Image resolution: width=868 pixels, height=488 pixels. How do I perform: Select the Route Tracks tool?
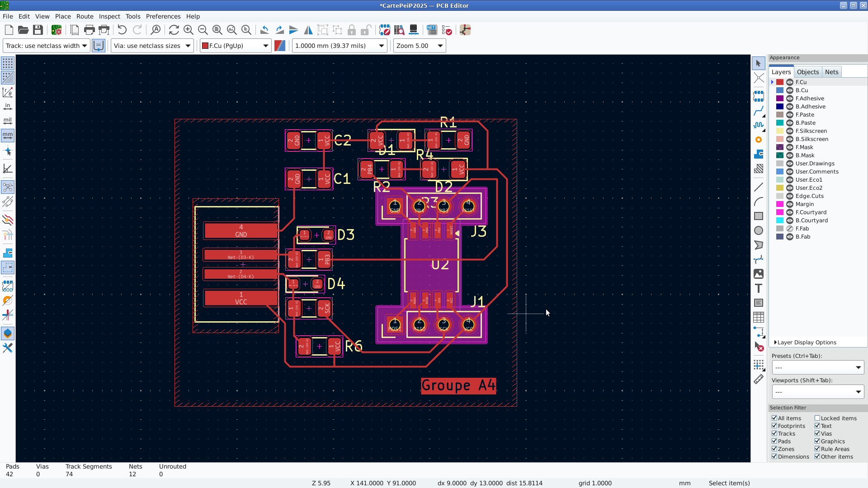pyautogui.click(x=759, y=111)
